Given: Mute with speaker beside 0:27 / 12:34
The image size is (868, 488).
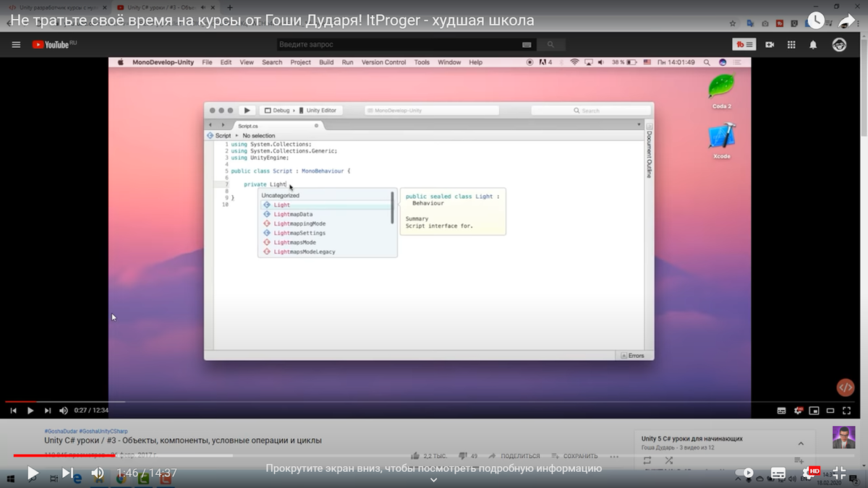Looking at the screenshot, I should point(64,411).
